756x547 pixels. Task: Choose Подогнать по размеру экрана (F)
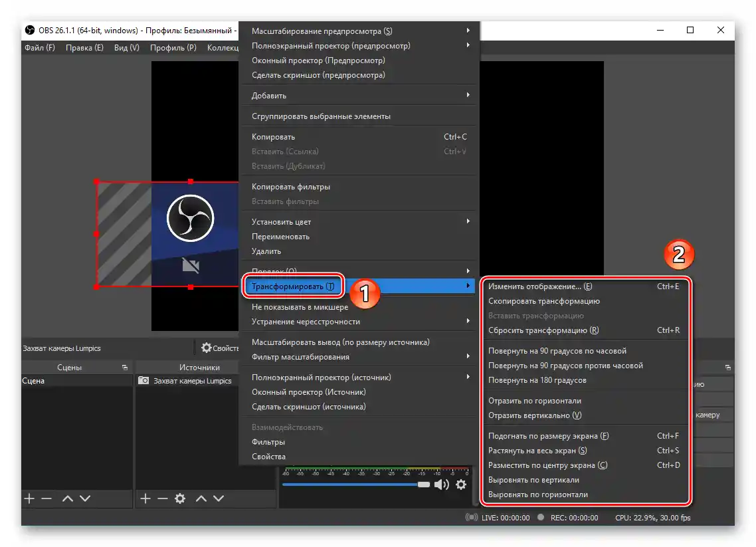[585, 436]
